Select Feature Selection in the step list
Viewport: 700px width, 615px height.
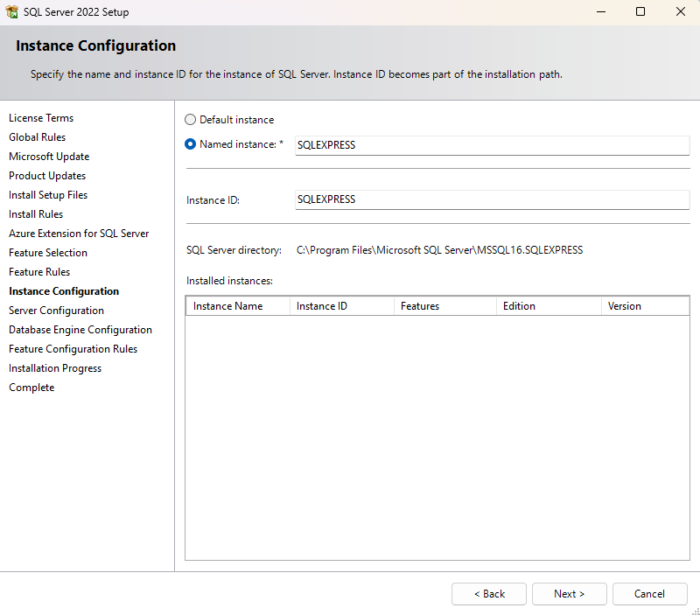(48, 253)
